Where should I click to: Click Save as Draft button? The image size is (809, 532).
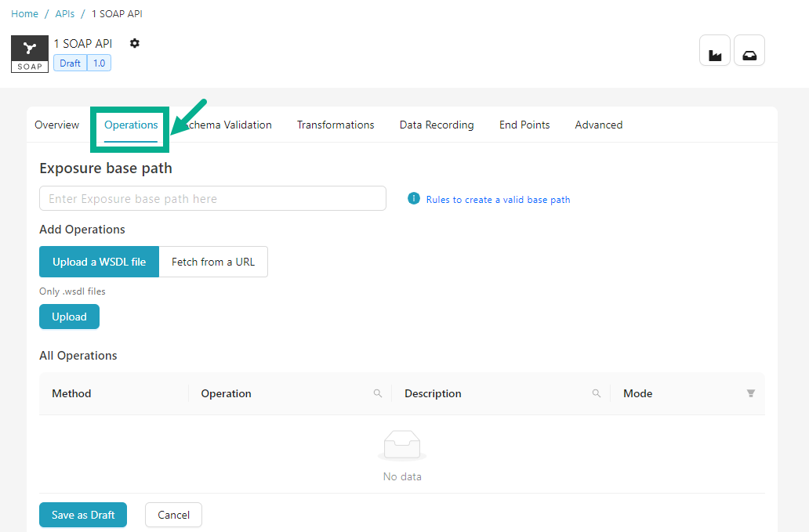[x=83, y=515]
